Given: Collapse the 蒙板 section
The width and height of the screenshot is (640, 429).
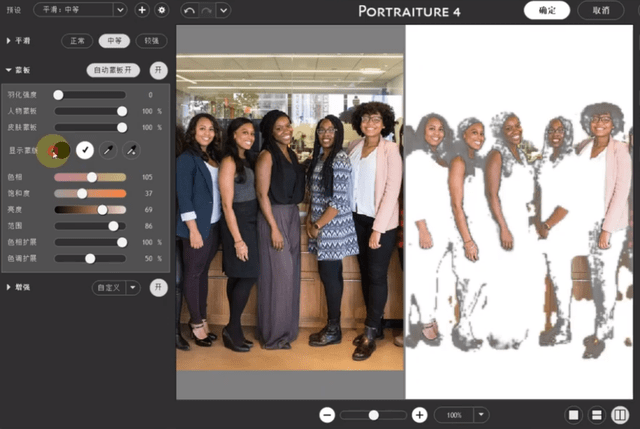Looking at the screenshot, I should (9, 70).
